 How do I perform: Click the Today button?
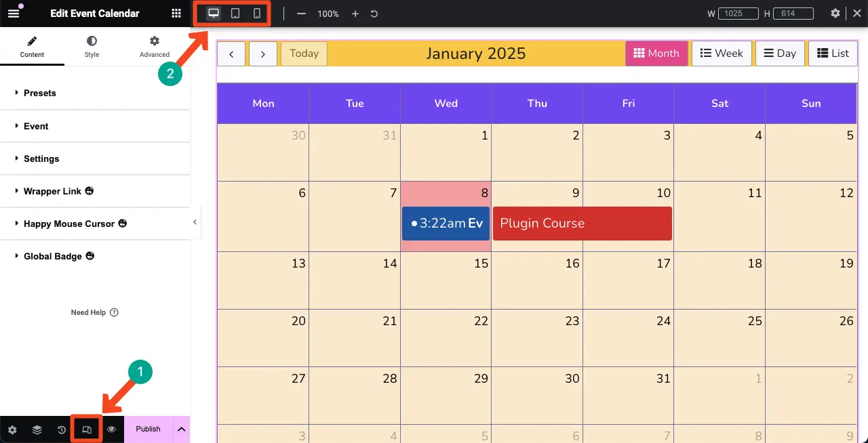pyautogui.click(x=304, y=54)
